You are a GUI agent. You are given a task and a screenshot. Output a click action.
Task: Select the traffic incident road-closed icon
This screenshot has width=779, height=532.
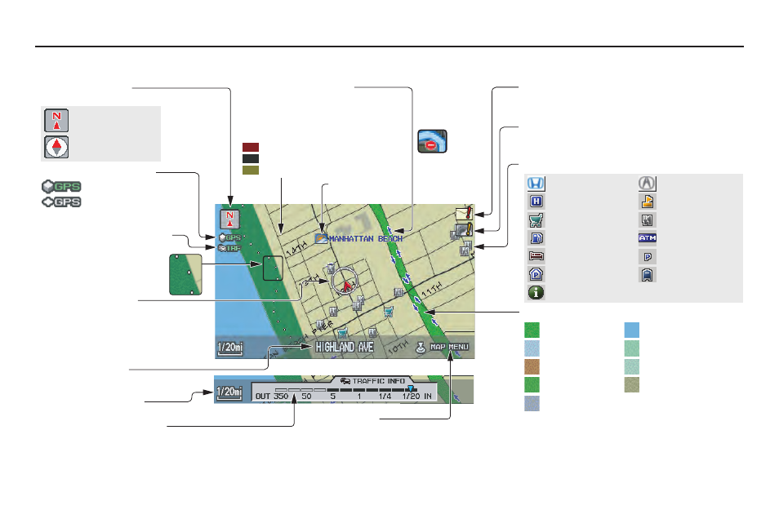(430, 142)
